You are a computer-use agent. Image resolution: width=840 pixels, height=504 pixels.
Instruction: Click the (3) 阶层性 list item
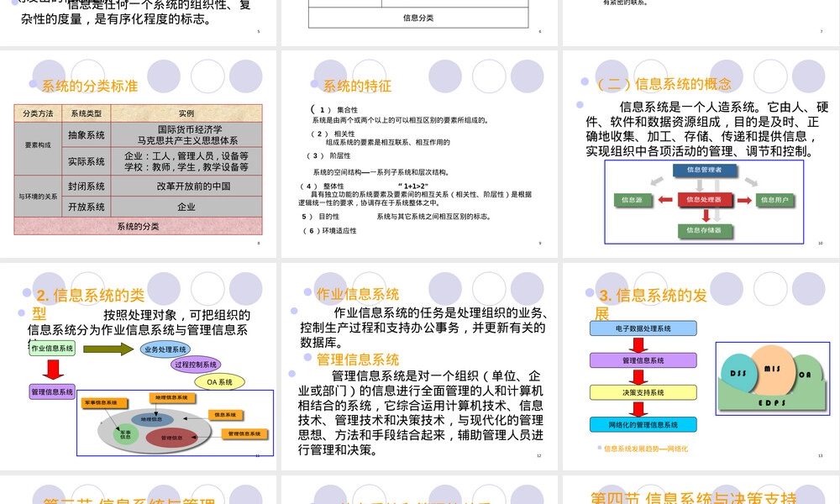click(328, 156)
